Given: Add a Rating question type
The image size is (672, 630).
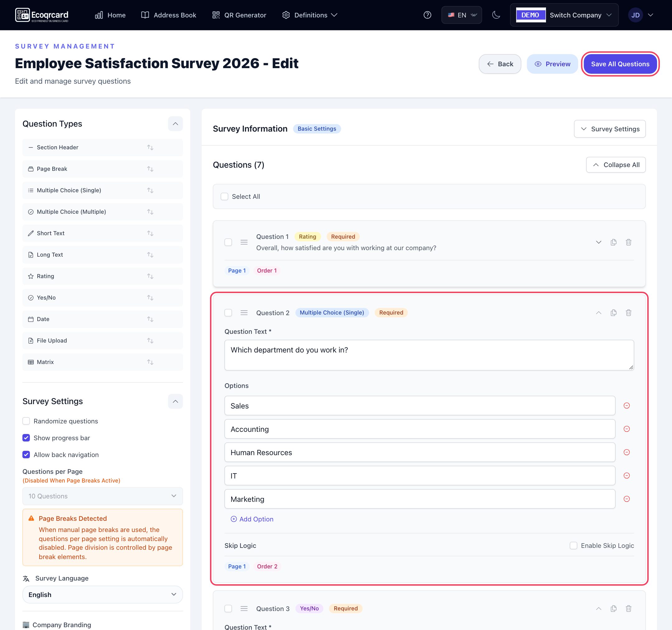Looking at the screenshot, I should coord(102,276).
